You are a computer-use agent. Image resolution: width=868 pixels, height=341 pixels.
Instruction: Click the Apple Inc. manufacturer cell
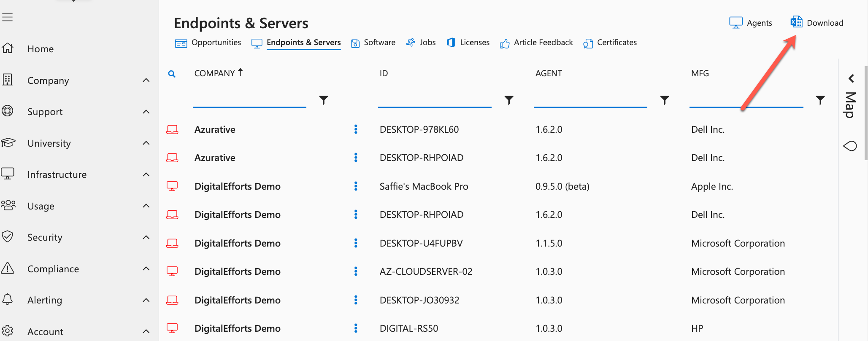(712, 186)
